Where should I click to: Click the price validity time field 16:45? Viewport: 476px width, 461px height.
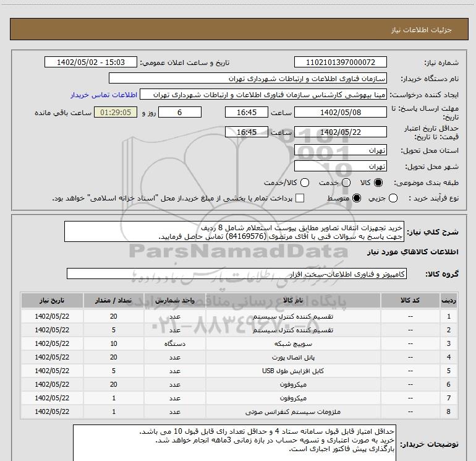[x=247, y=132]
